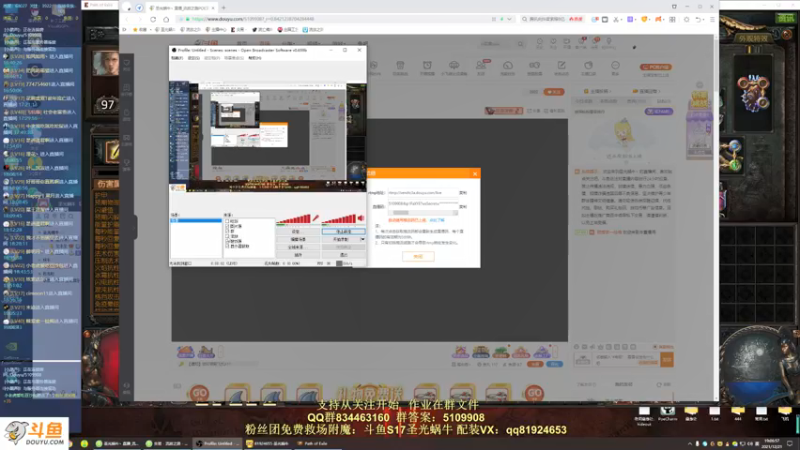Reload the page in the browser
This screenshot has width=800, height=450.
(x=153, y=19)
